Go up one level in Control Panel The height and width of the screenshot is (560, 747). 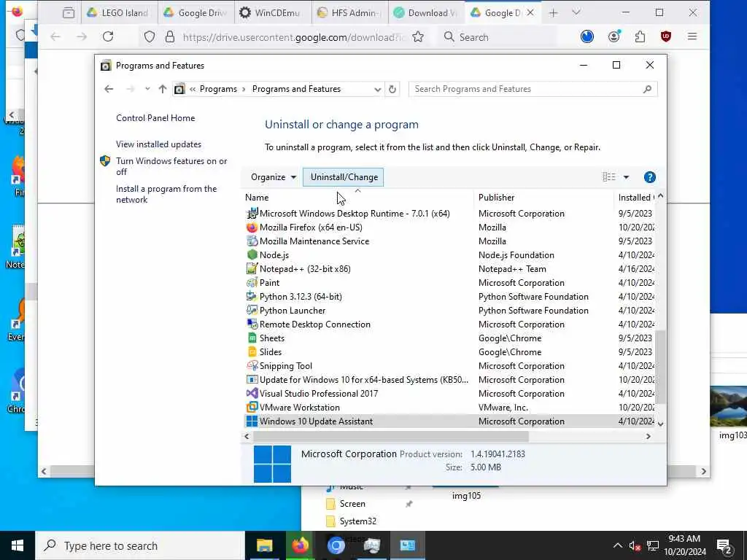(163, 89)
